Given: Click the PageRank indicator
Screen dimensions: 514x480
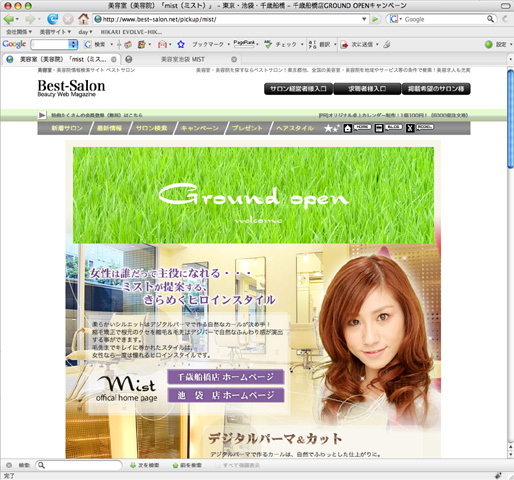Looking at the screenshot, I should point(245,44).
